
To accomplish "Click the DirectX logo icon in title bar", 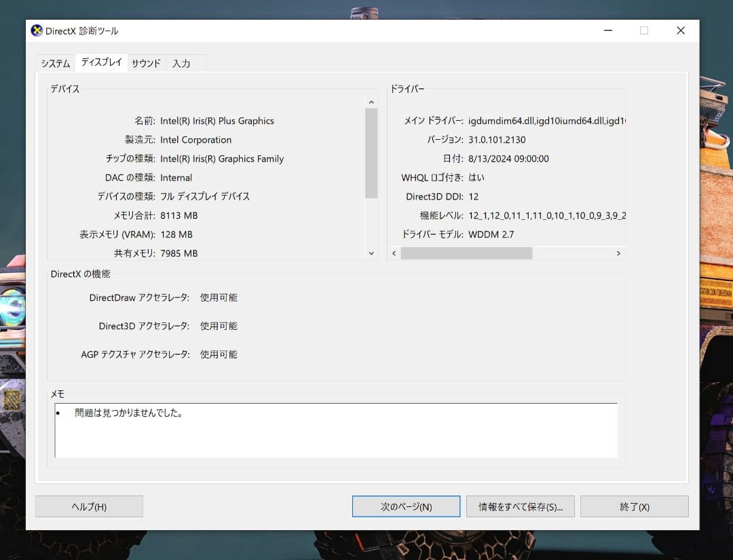I will pos(36,30).
